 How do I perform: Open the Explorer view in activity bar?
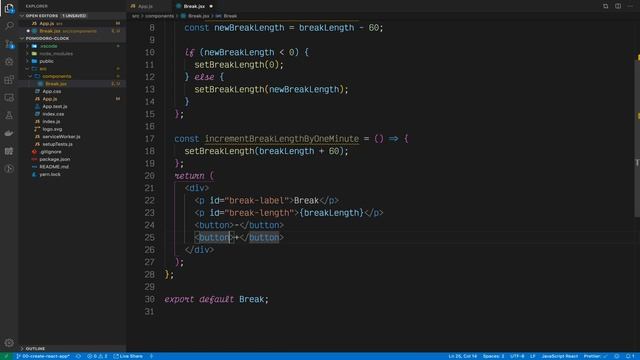pos(9,8)
